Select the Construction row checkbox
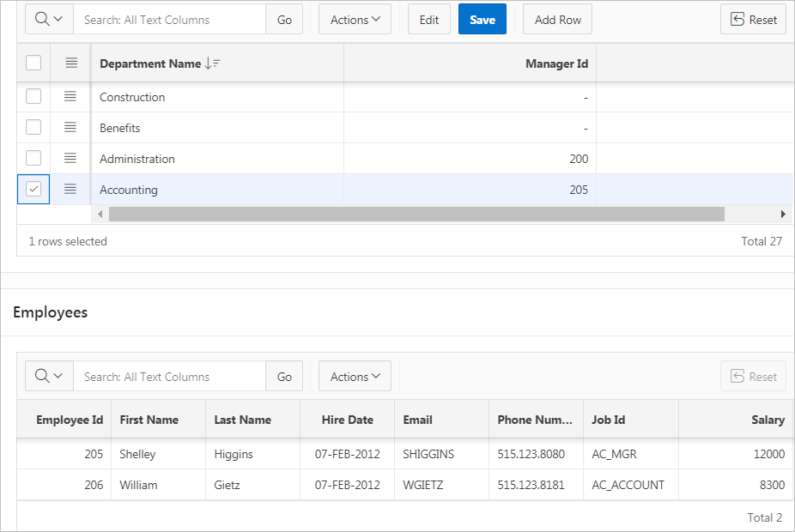795x532 pixels. coord(33,97)
